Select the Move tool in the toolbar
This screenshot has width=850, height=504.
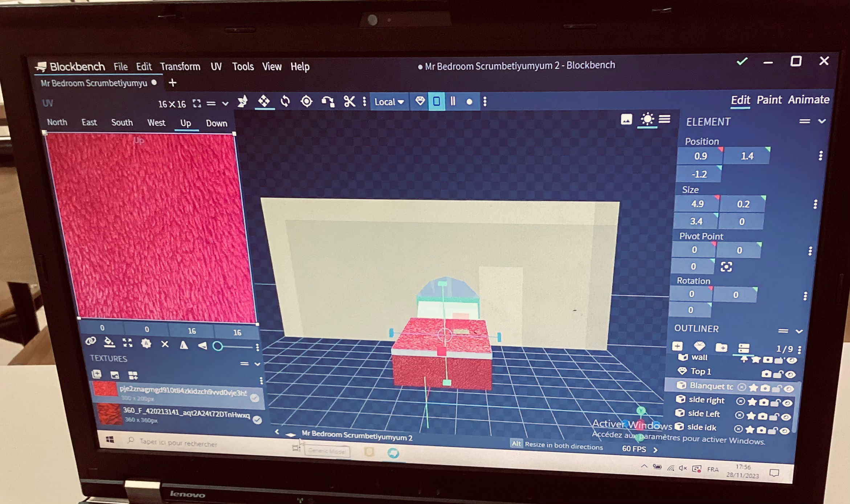tap(264, 101)
